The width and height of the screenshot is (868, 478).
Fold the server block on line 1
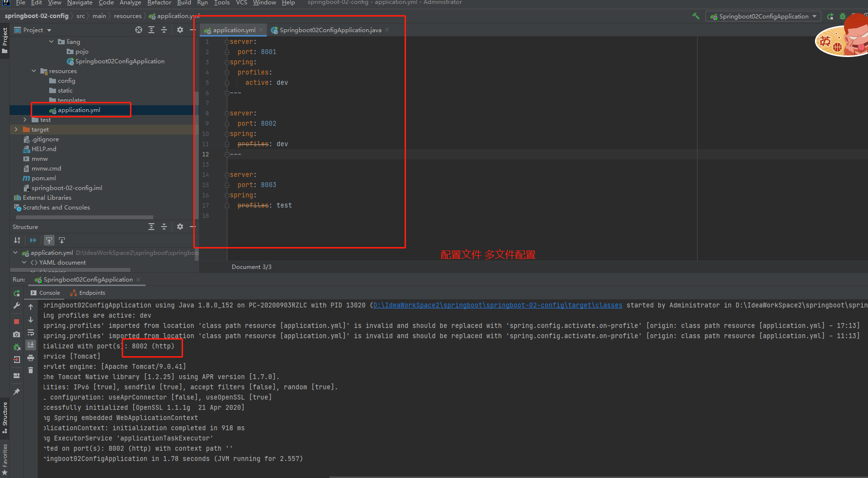[227, 42]
